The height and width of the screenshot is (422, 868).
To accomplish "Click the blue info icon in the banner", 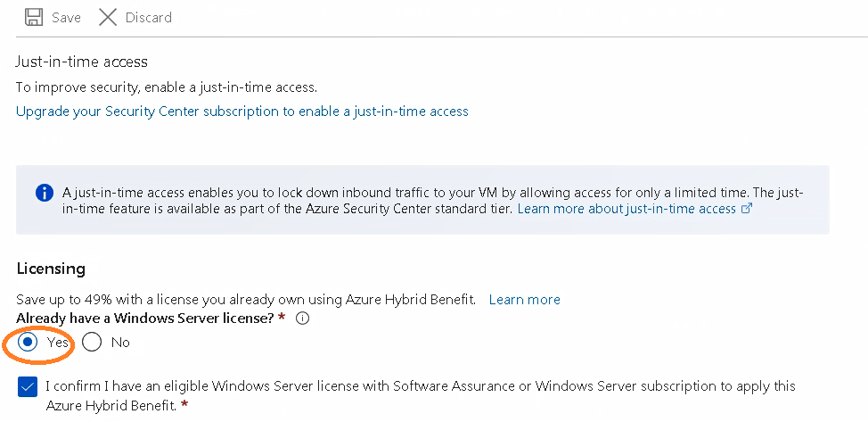I will click(45, 193).
